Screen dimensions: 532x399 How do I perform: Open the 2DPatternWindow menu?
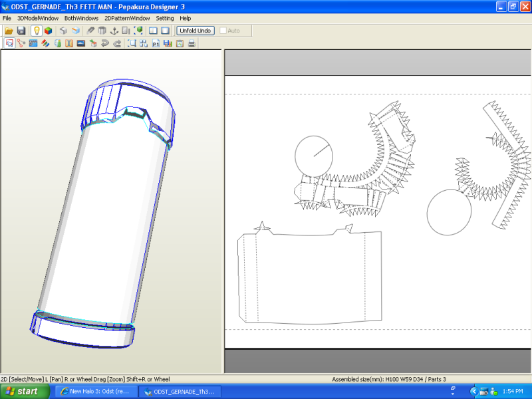(128, 18)
